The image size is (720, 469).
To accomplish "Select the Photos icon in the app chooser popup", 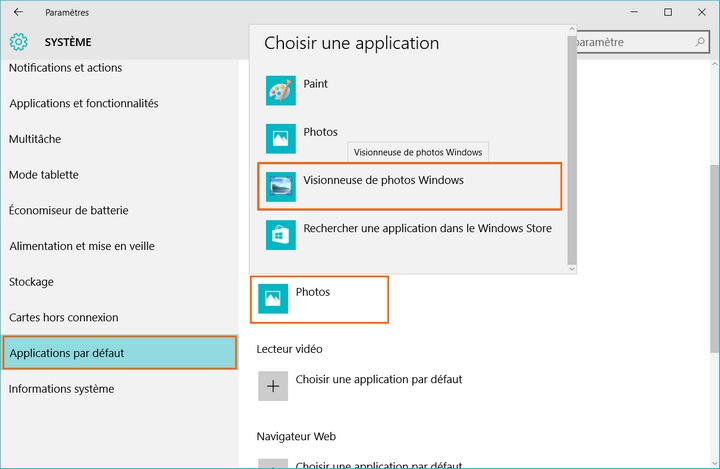I will [x=281, y=138].
